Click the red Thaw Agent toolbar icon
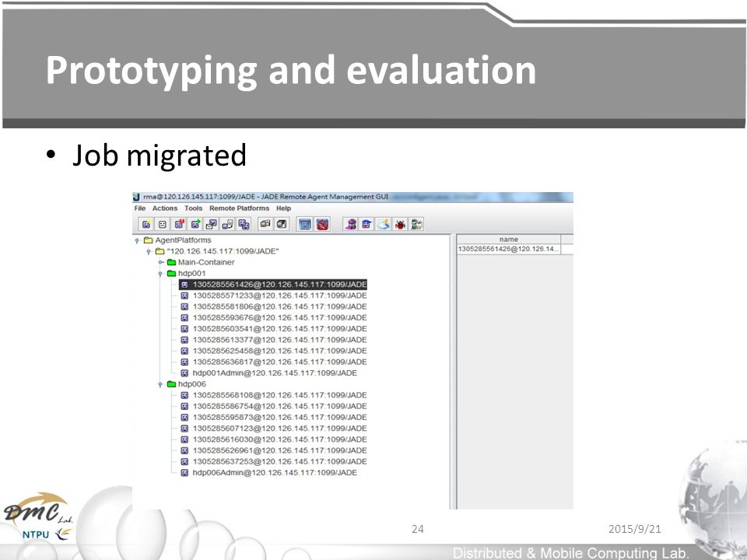Screen dimensions: 747x560 [x=322, y=224]
